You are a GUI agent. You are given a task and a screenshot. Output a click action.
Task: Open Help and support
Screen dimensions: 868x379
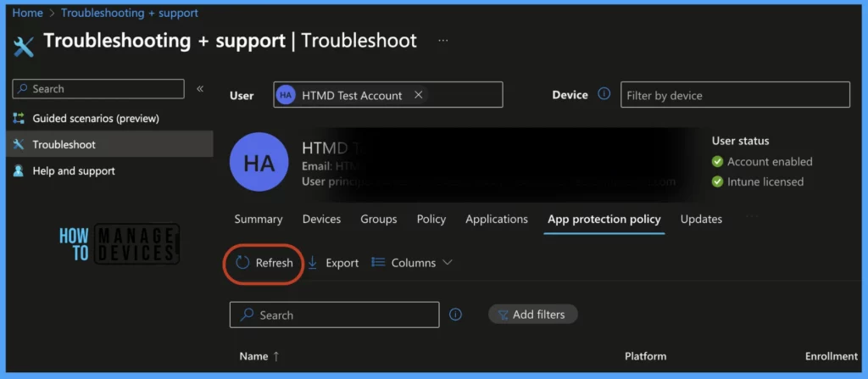point(73,170)
